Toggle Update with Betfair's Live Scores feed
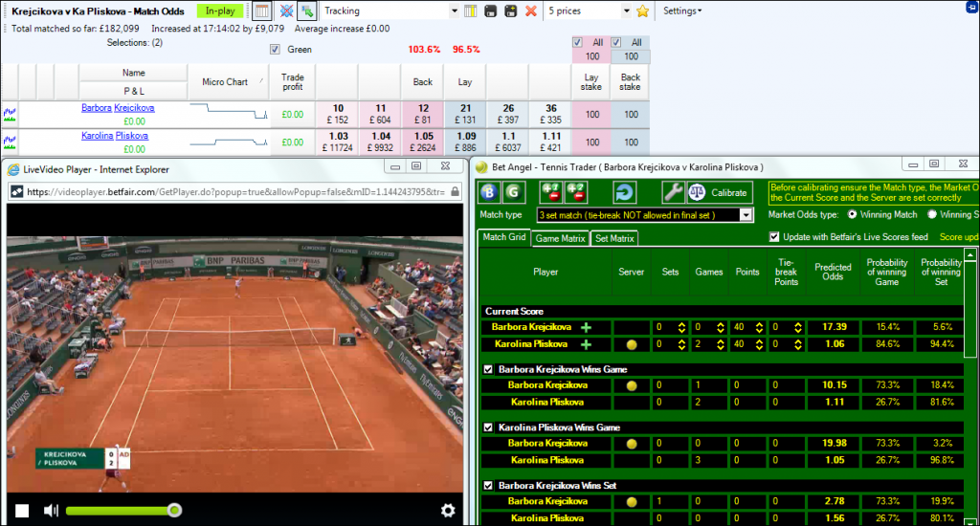Viewport: 980px width, 526px height. click(774, 237)
